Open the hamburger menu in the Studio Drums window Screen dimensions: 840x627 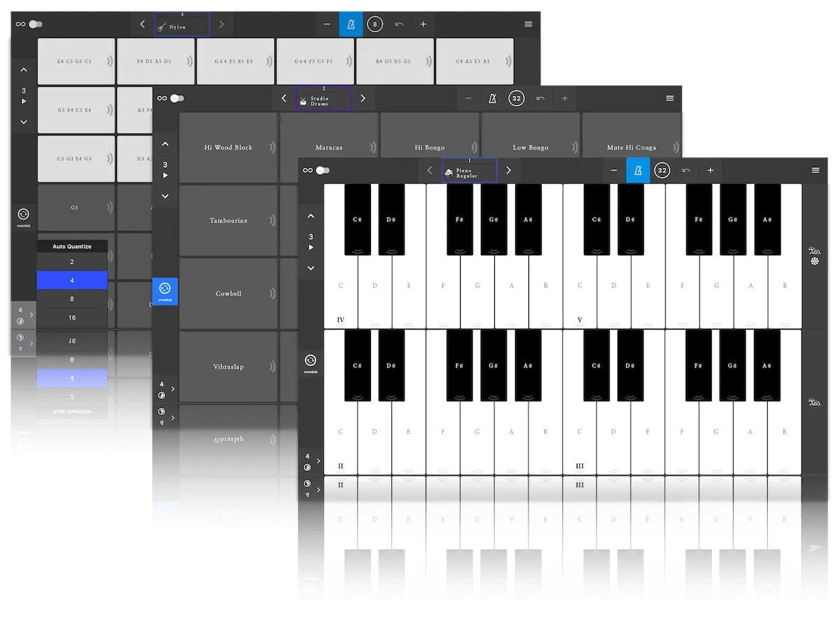[x=670, y=99]
